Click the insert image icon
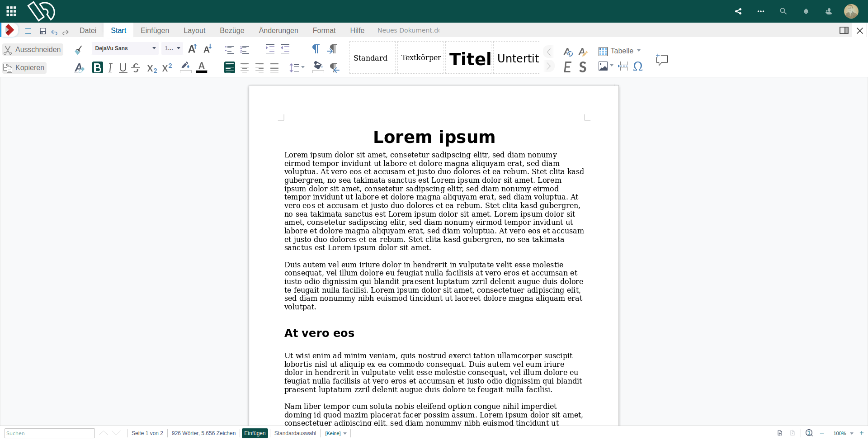This screenshot has width=868, height=441. point(603,66)
